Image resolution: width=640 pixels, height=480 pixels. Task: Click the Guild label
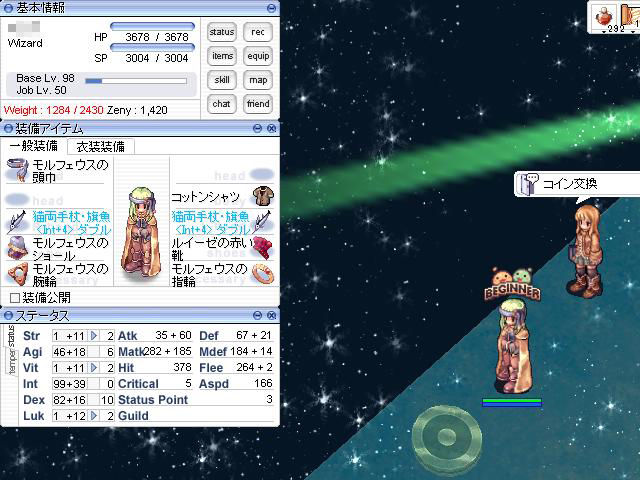[133, 416]
